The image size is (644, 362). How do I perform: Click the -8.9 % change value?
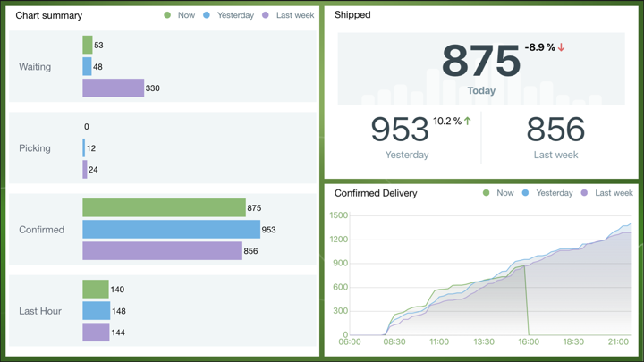click(539, 47)
